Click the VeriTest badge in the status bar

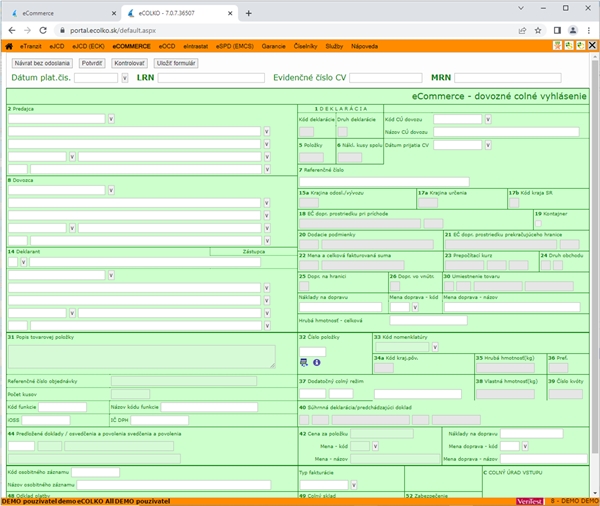(530, 501)
